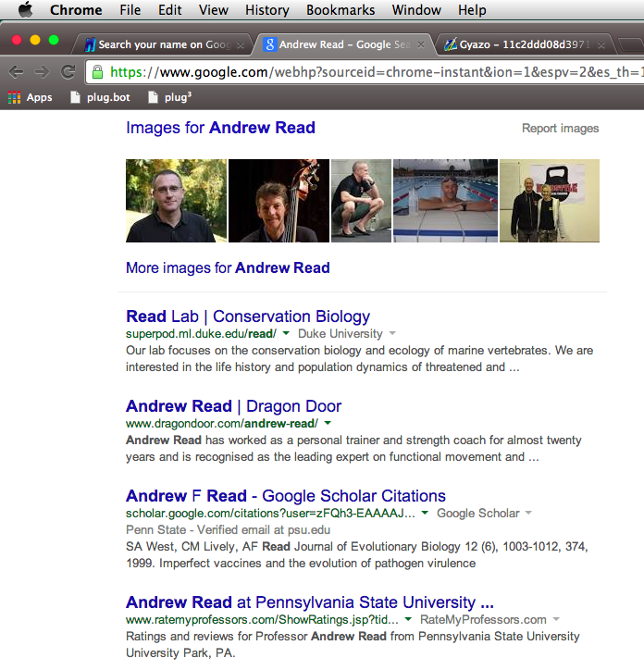Open the File menu
This screenshot has height=670, width=644.
click(x=130, y=10)
